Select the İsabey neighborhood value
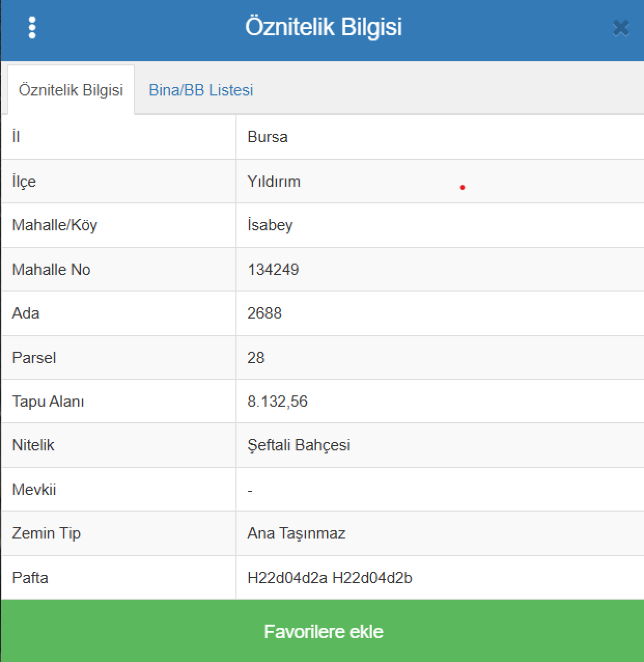The width and height of the screenshot is (644, 662). tap(270, 225)
